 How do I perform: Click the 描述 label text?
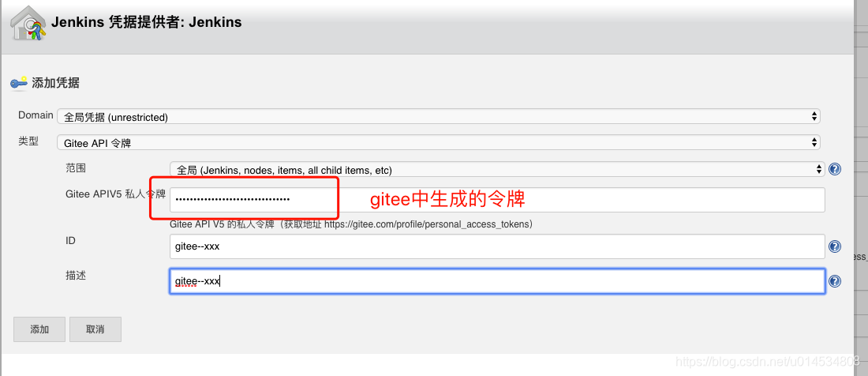click(76, 275)
